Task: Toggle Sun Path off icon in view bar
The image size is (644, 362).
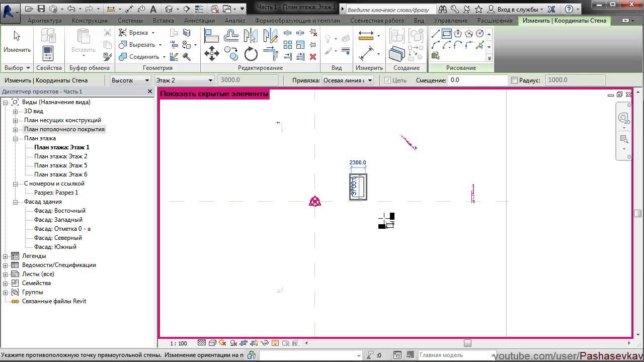Action: [x=222, y=343]
